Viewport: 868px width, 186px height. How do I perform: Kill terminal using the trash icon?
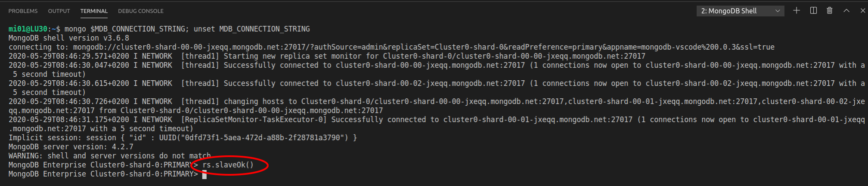pyautogui.click(x=830, y=11)
